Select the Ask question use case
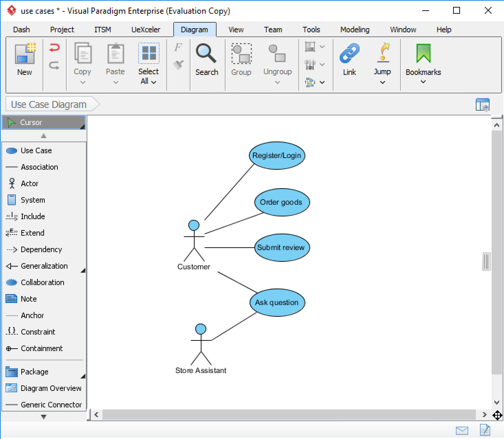The image size is (504, 439). pos(277,302)
